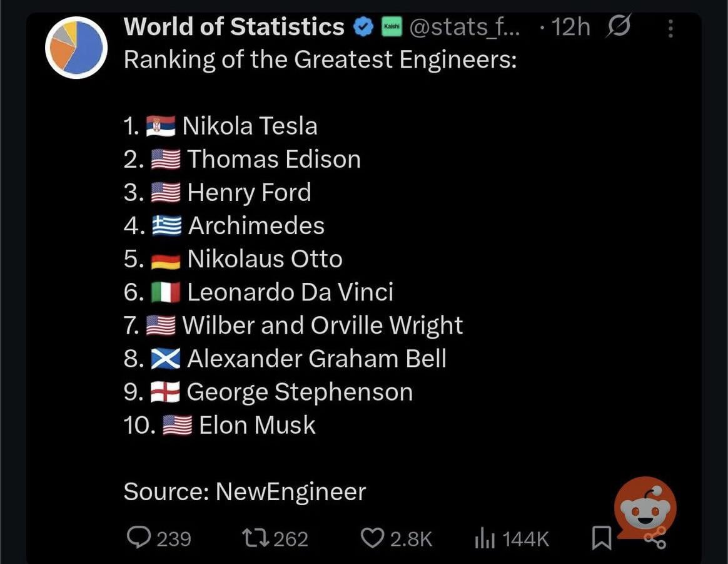This screenshot has height=564, width=728.
Task: Bookmark this tweet
Action: point(602,538)
